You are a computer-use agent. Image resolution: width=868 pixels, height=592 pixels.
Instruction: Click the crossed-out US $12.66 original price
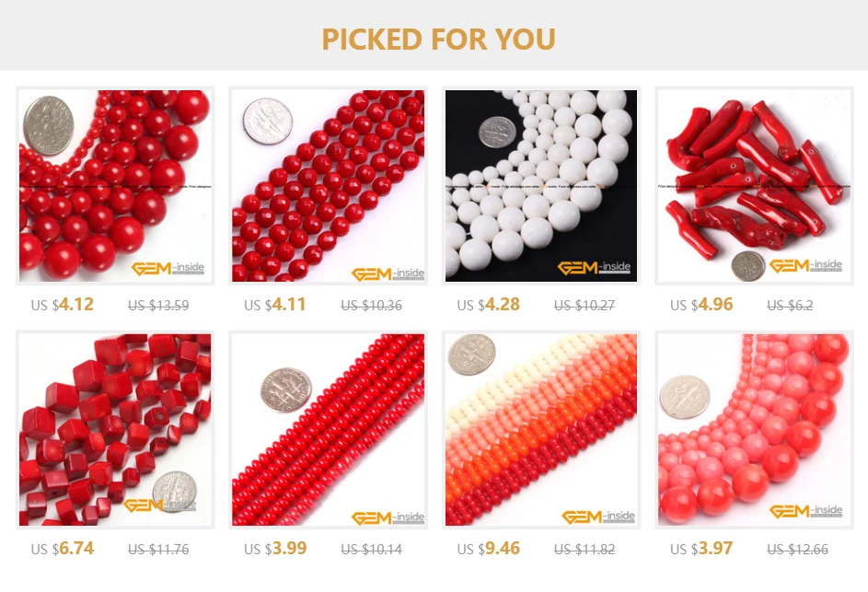(x=798, y=549)
